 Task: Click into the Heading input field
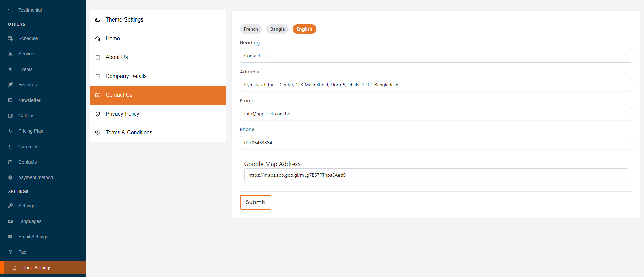pyautogui.click(x=436, y=56)
